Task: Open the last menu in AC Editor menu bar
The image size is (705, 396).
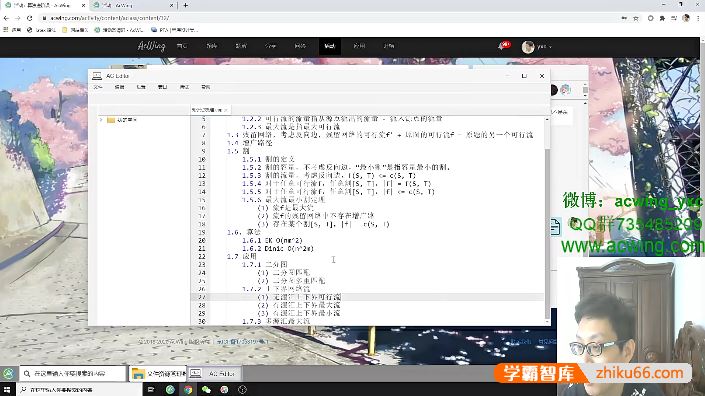Action: point(205,87)
